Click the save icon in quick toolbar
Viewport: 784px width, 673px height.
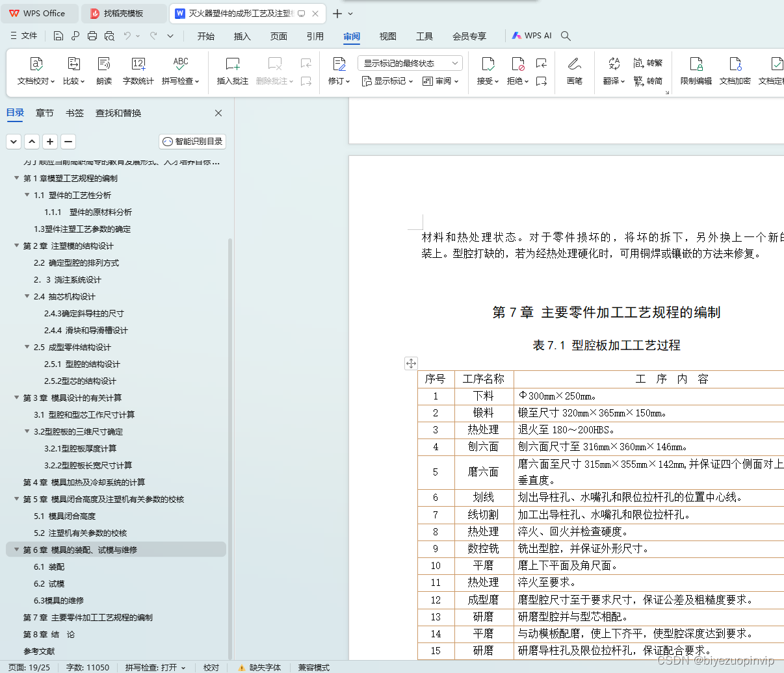click(59, 36)
